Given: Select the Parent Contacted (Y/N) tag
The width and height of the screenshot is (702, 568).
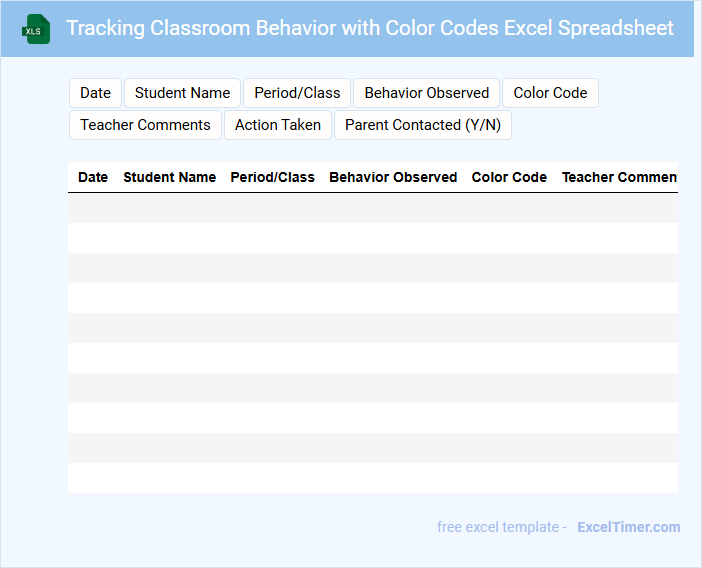Looking at the screenshot, I should pos(423,125).
